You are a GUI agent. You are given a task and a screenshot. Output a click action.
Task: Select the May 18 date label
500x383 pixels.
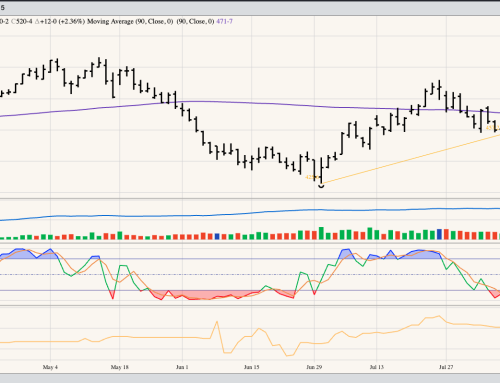(x=119, y=367)
